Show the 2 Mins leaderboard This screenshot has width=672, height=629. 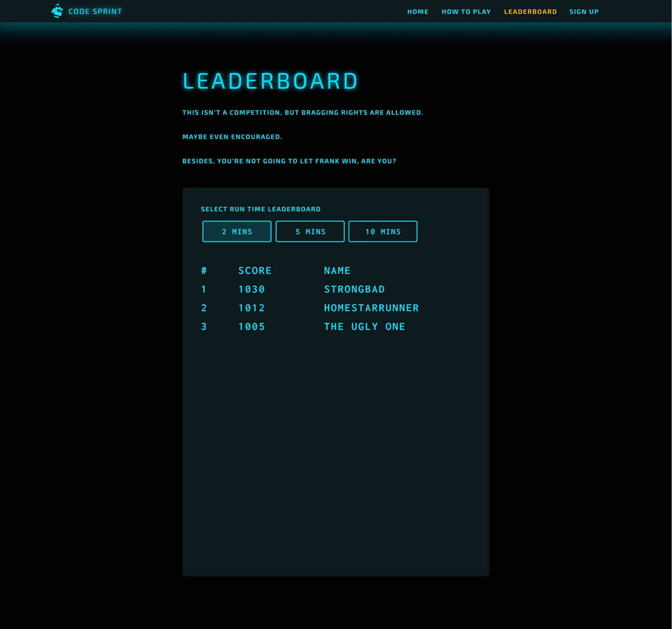[237, 231]
